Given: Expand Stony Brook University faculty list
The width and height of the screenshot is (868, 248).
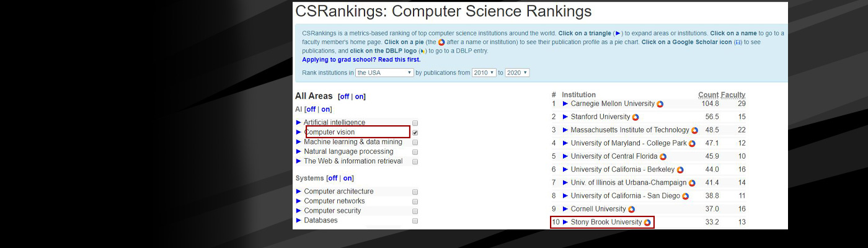Looking at the screenshot, I should (x=565, y=222).
